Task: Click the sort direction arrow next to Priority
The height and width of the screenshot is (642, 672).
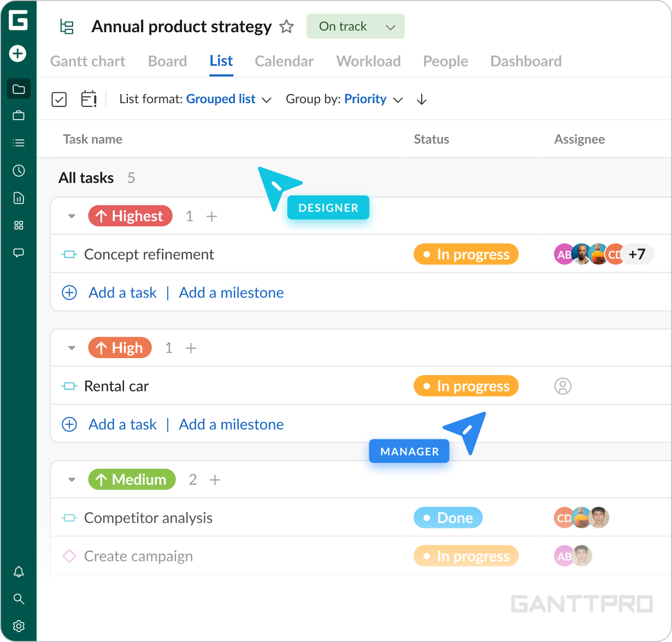Action: coord(421,99)
